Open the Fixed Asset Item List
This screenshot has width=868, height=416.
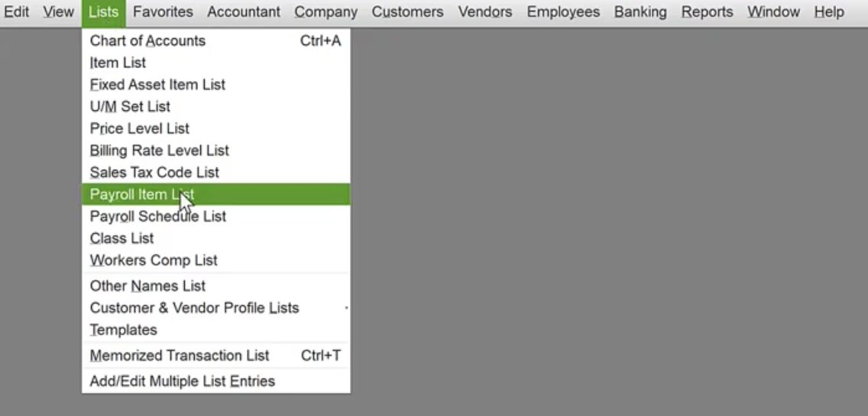(157, 85)
